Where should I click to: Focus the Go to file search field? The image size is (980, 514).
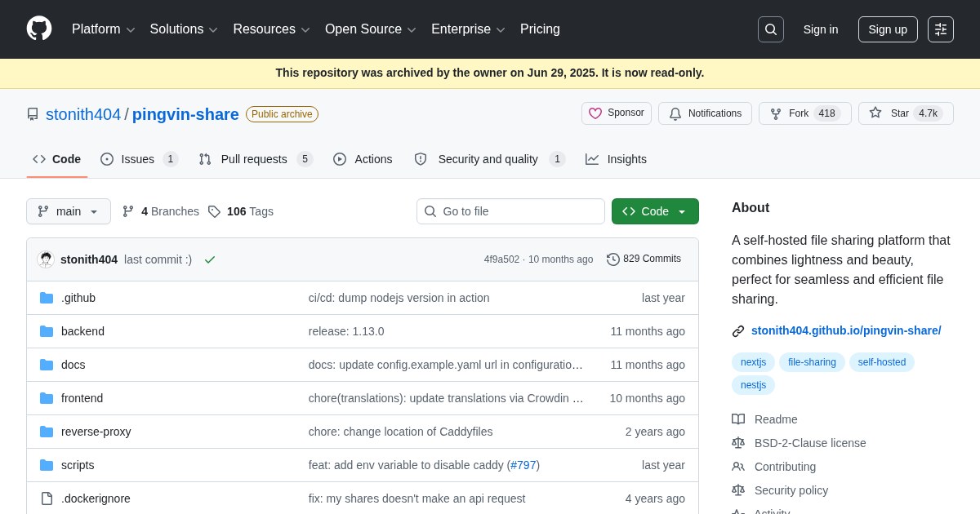pos(510,211)
